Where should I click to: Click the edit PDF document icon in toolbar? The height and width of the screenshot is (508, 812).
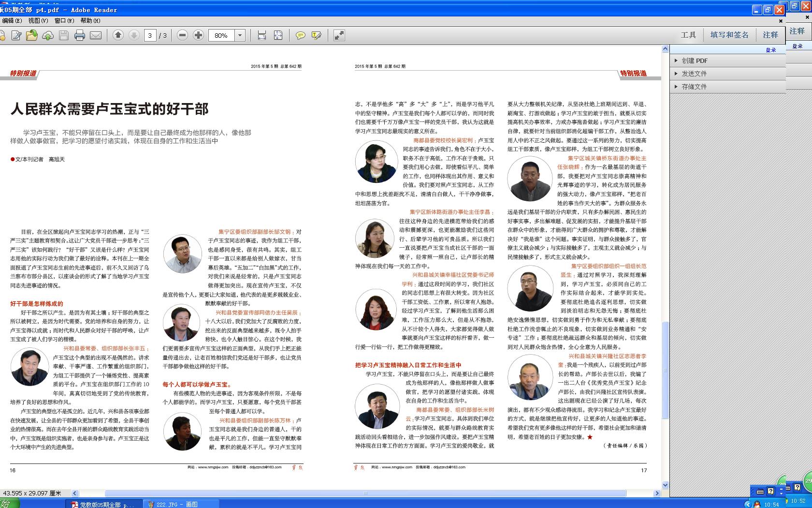point(16,35)
